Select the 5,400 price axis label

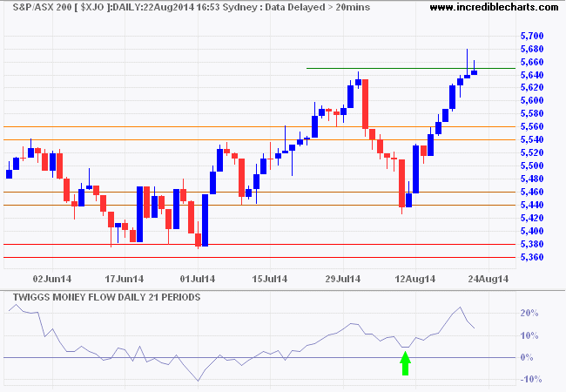532,231
